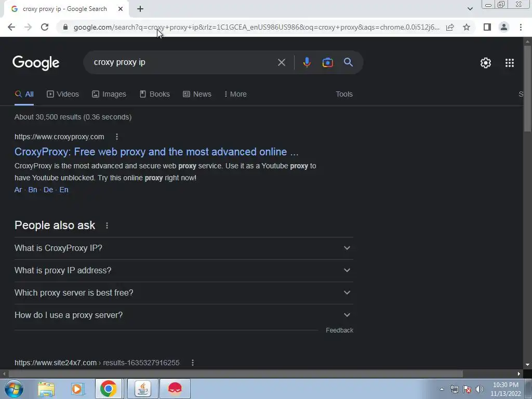The image size is (532, 399).
Task: Open Windows Media Player from taskbar
Action: 77,389
